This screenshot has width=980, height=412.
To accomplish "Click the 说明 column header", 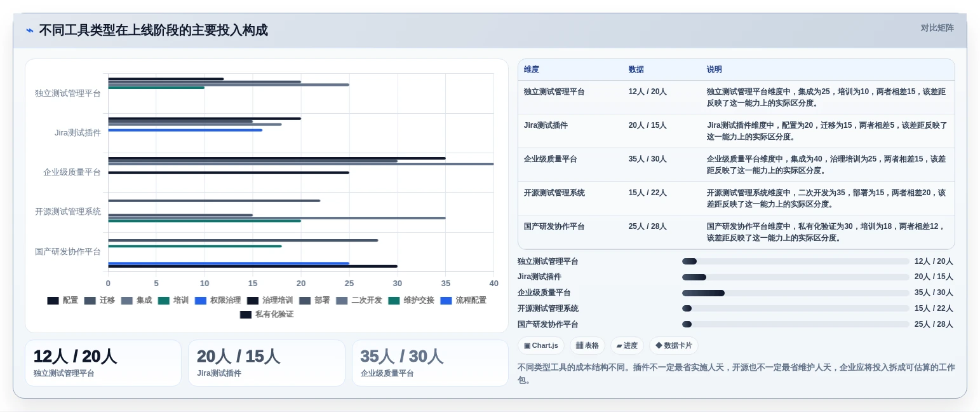I will (x=715, y=70).
